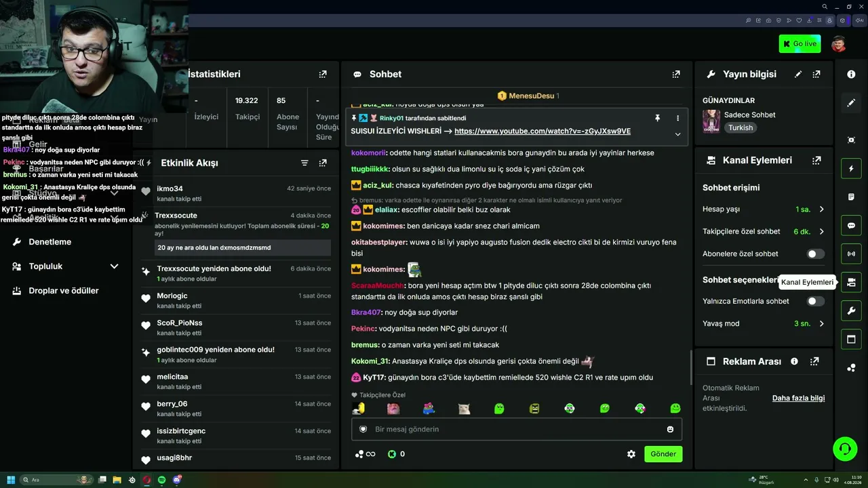Open pinned message three-dot menu
Viewport: 868px width, 488px height.
(x=677, y=118)
